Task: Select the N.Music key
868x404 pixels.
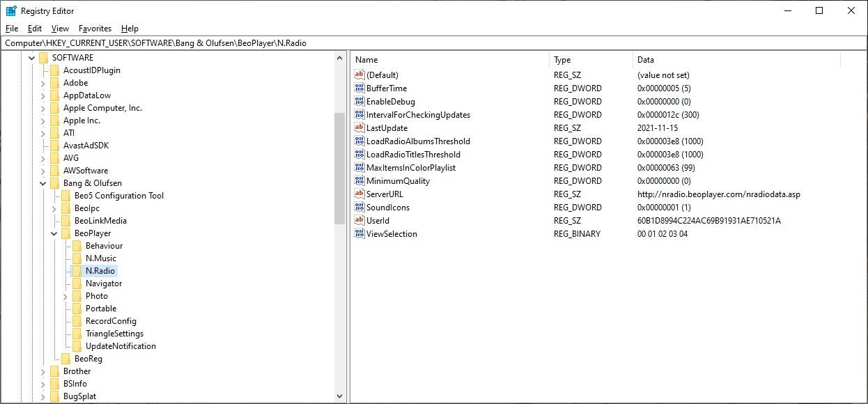Action: pos(101,258)
